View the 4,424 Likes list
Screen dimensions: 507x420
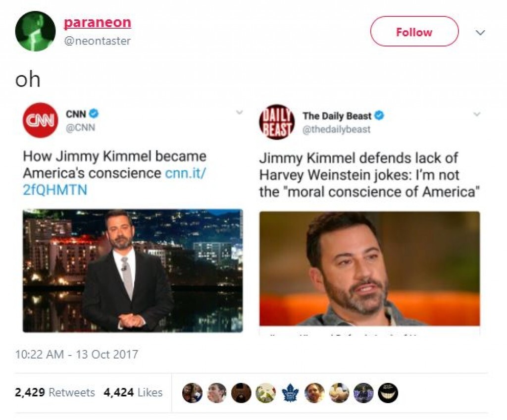tap(133, 392)
